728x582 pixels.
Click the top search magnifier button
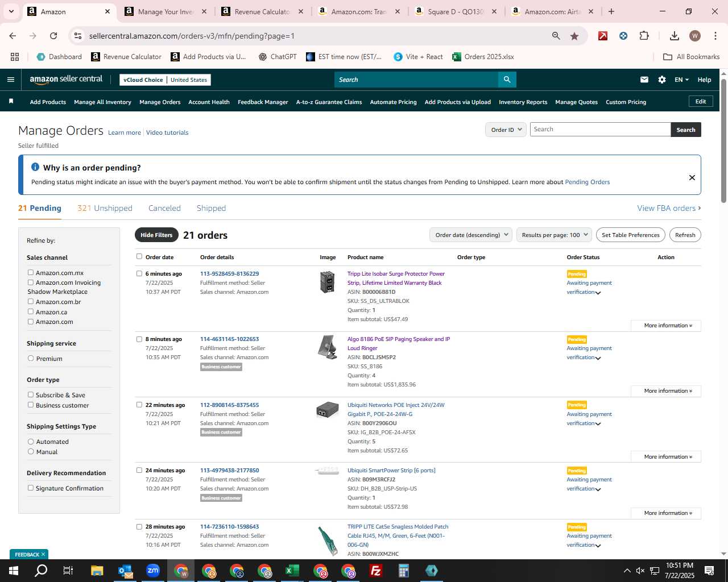coord(507,80)
